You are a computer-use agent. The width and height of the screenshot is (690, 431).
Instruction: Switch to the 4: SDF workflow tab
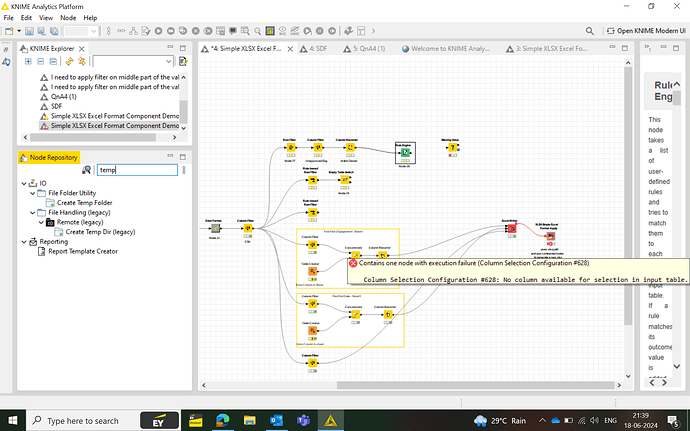(x=313, y=48)
